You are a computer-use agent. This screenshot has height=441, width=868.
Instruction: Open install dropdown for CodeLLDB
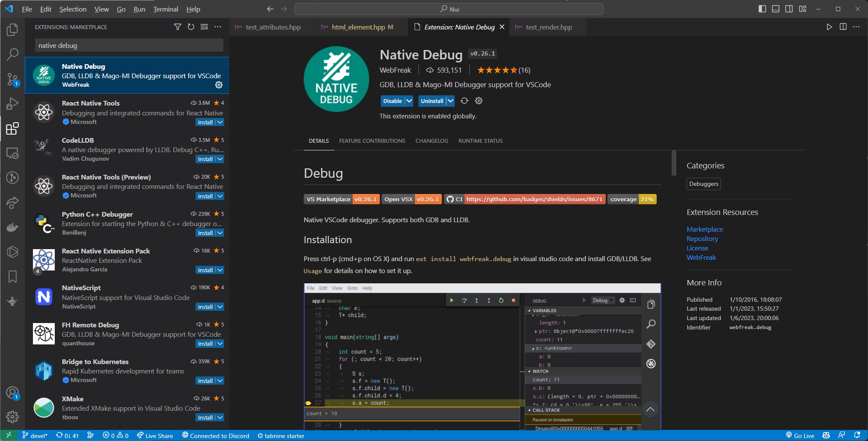pyautogui.click(x=220, y=159)
